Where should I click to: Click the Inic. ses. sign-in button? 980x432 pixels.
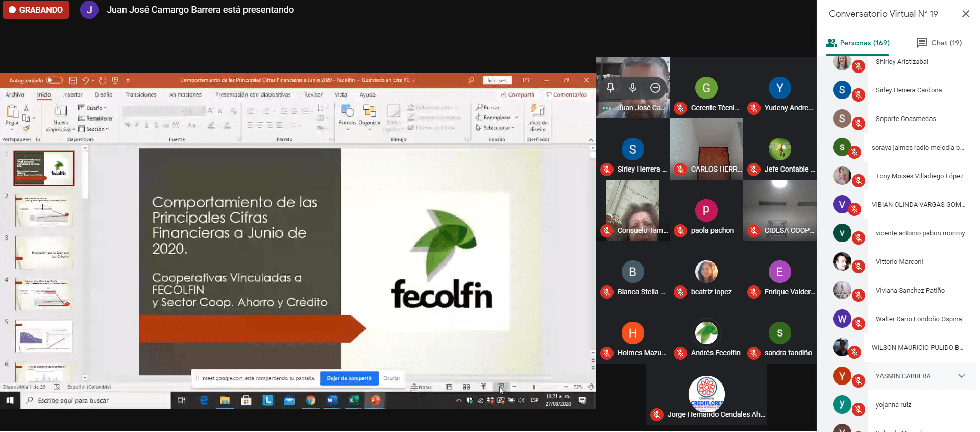coord(497,80)
